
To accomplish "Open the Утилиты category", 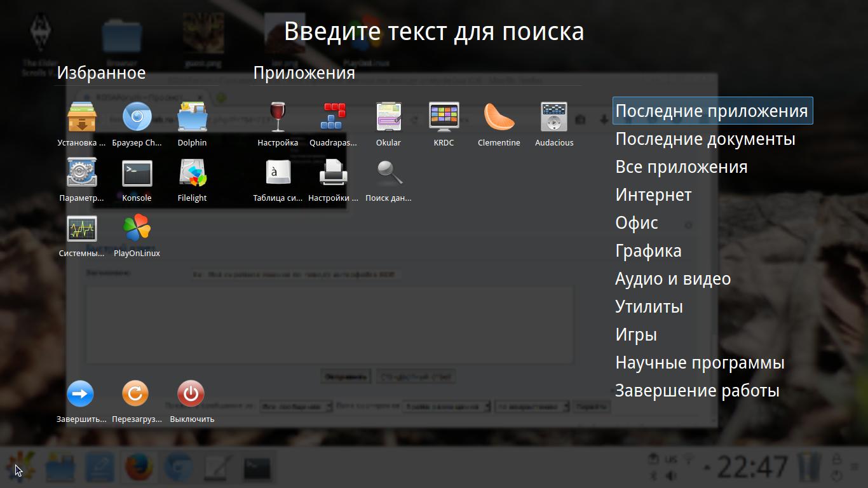I will [649, 307].
